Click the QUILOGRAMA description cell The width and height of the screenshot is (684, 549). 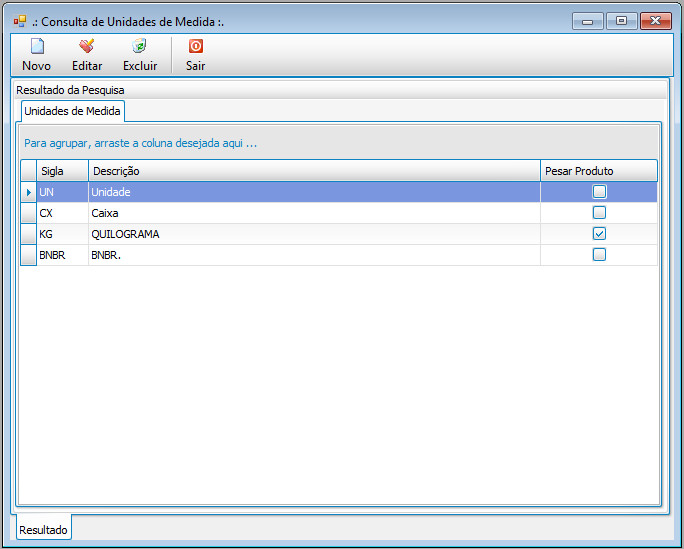coord(314,234)
